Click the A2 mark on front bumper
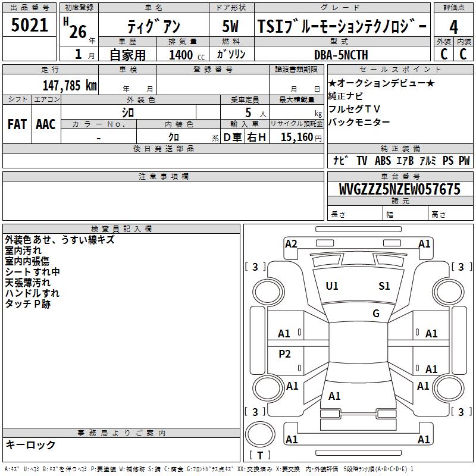Viewport: 476px width, 476px height. pyautogui.click(x=291, y=244)
